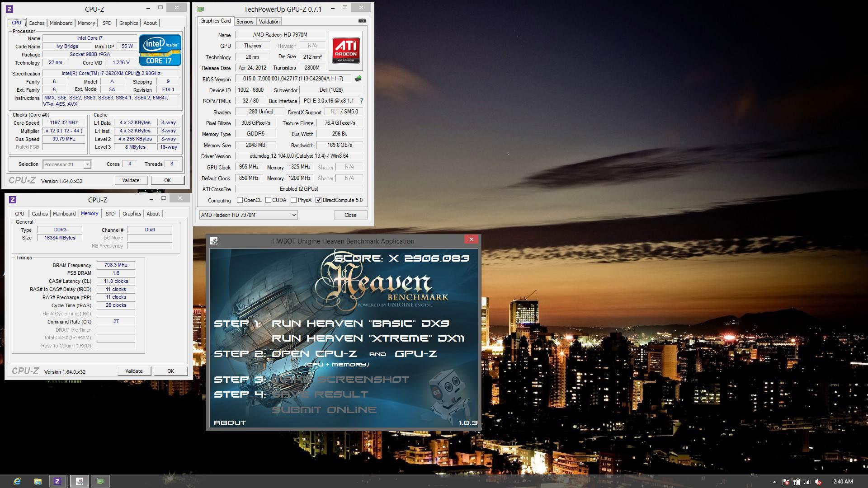Open Internet Explorer from the taskbar

[x=17, y=481]
